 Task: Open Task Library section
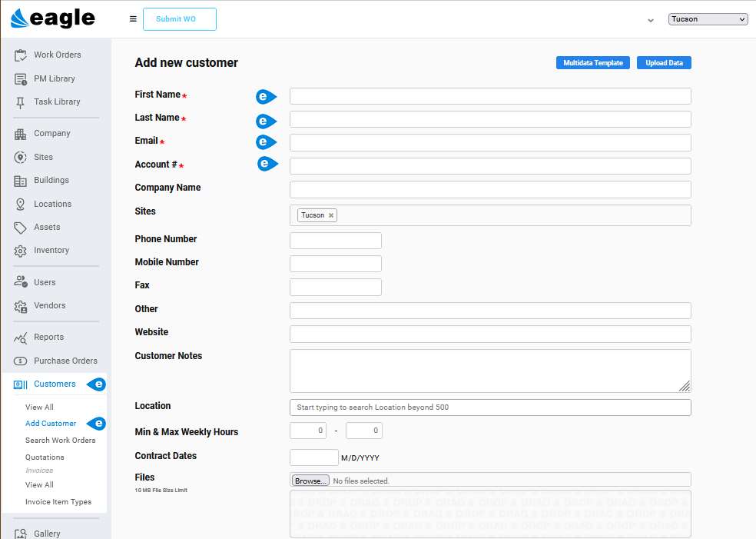click(x=57, y=101)
